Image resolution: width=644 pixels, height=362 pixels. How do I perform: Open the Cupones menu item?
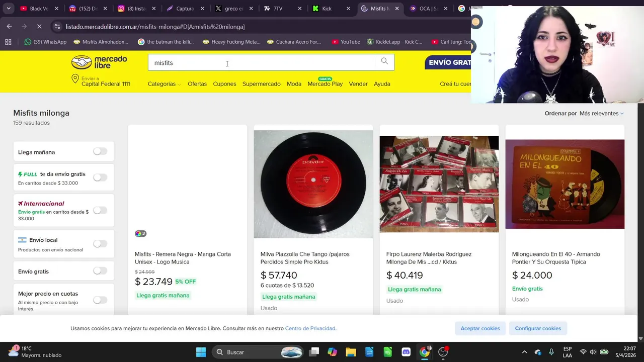(224, 84)
